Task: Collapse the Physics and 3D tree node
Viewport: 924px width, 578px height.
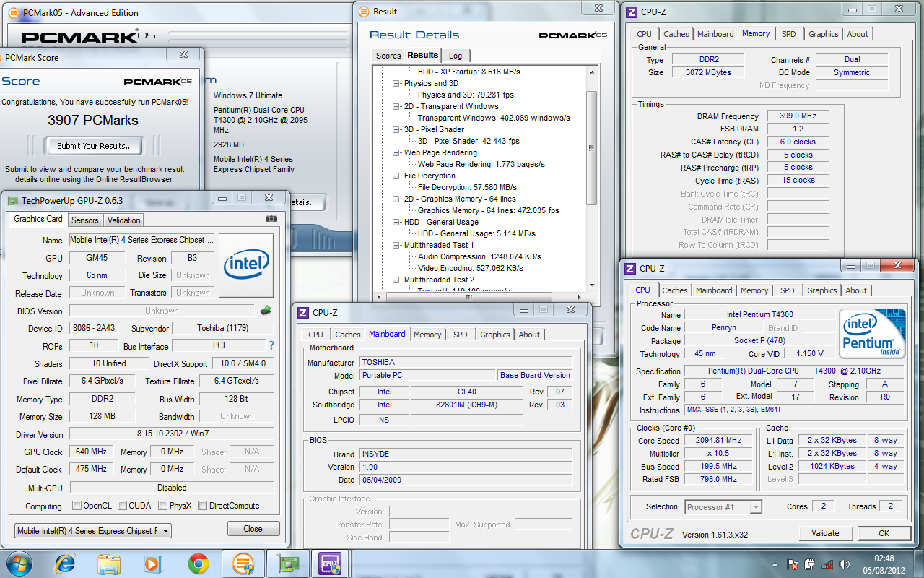Action: click(x=396, y=83)
